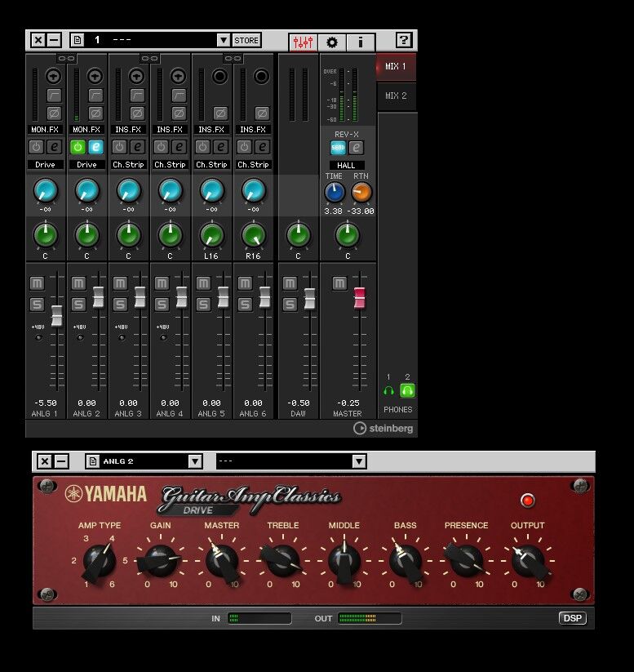Viewport: 634px width, 672px height.
Task: Switch to the MIX 1 tab
Action: point(396,66)
